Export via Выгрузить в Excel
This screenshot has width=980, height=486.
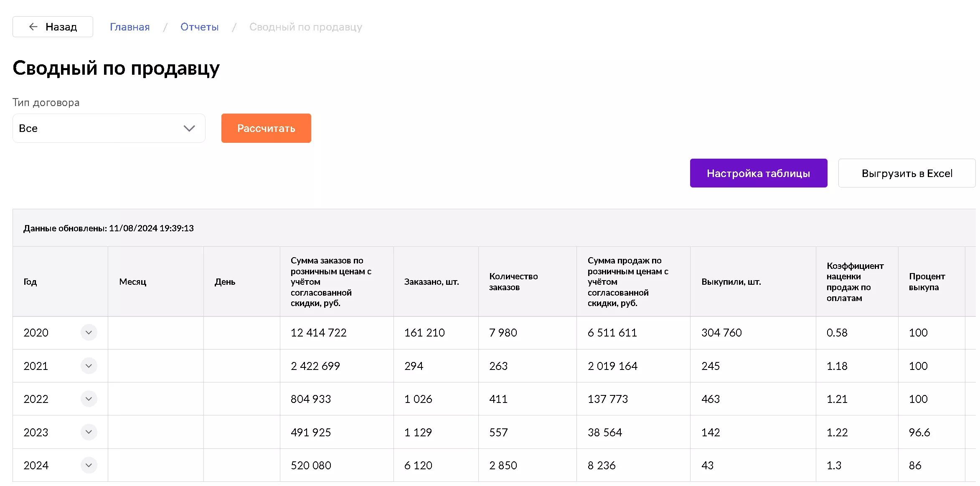coord(906,173)
